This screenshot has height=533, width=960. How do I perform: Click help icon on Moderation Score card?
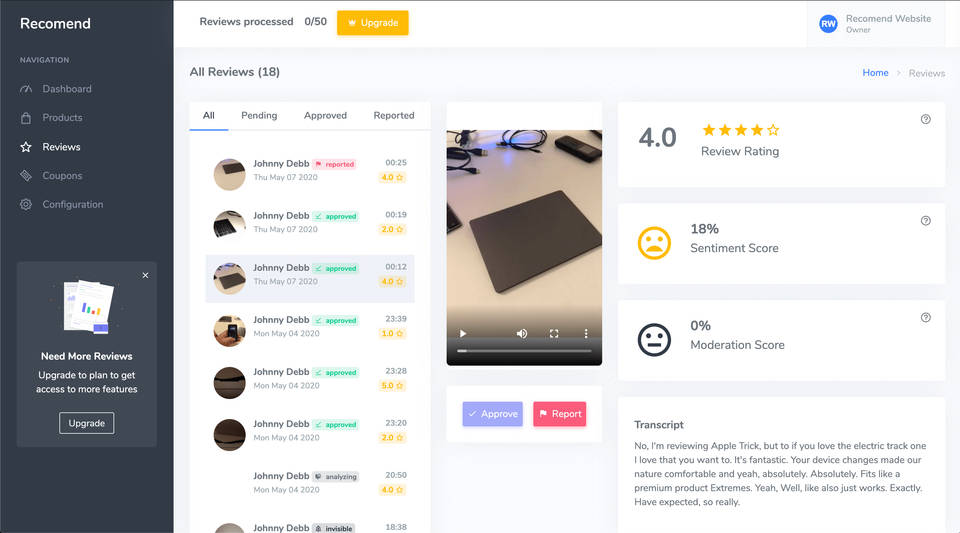coord(926,318)
